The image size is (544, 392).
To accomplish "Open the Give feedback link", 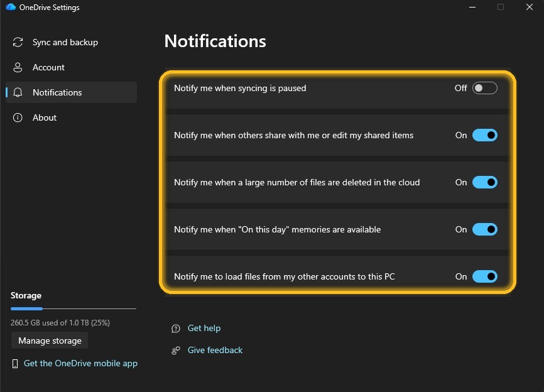I will [215, 350].
